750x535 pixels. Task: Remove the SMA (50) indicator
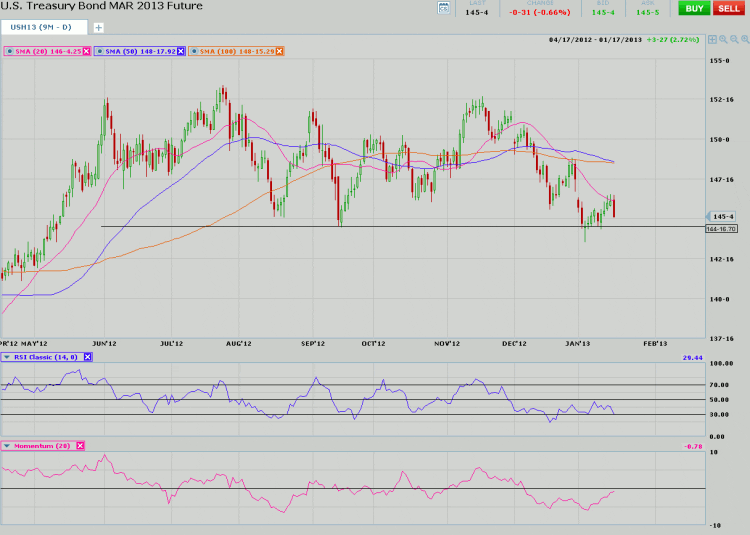click(180, 51)
